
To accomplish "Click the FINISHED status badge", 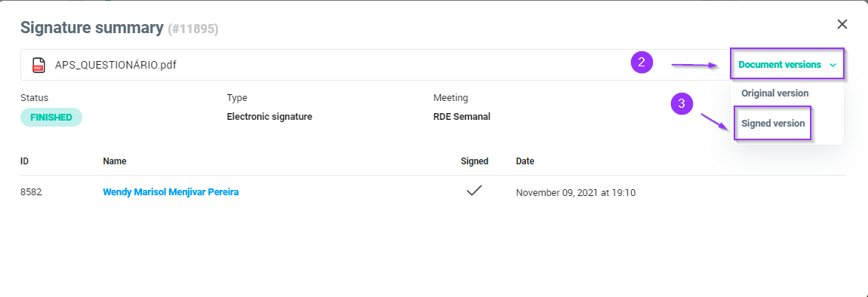I will (x=51, y=118).
